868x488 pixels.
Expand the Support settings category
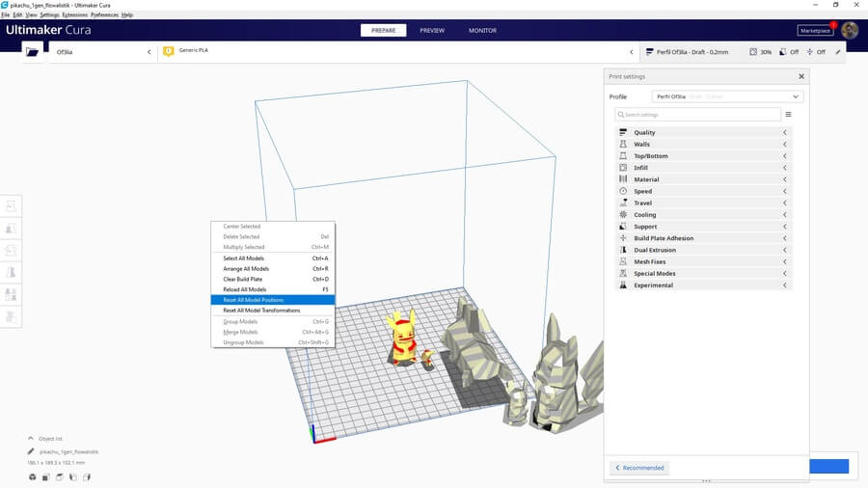click(x=704, y=227)
